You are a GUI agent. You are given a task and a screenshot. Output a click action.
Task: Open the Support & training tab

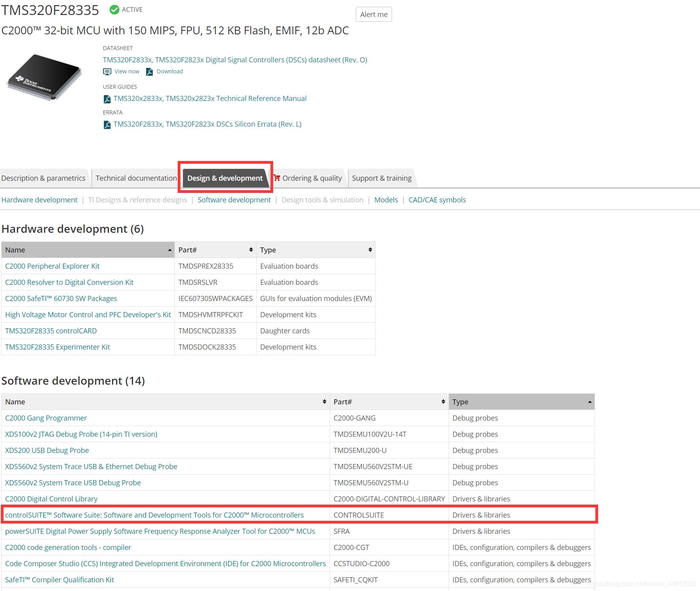click(x=382, y=178)
